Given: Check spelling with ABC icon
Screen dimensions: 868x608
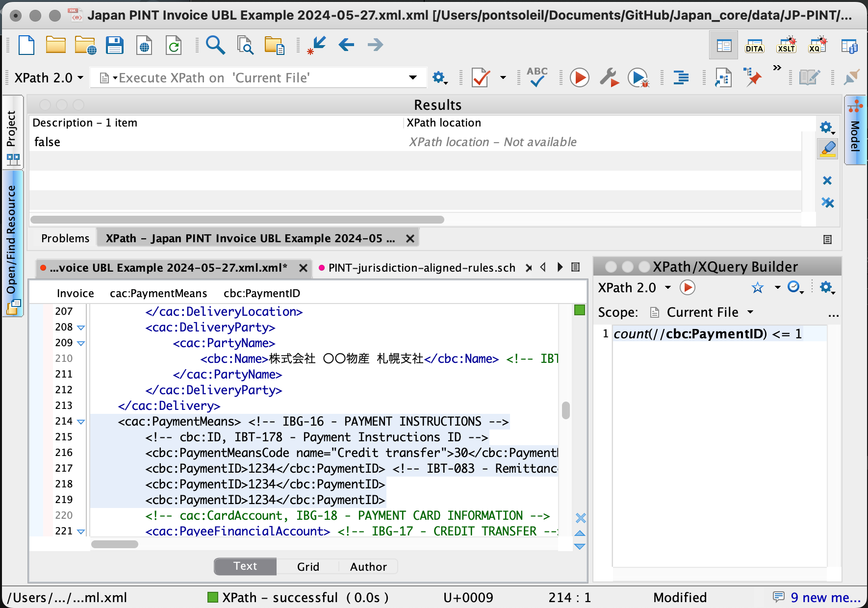Looking at the screenshot, I should tap(537, 77).
